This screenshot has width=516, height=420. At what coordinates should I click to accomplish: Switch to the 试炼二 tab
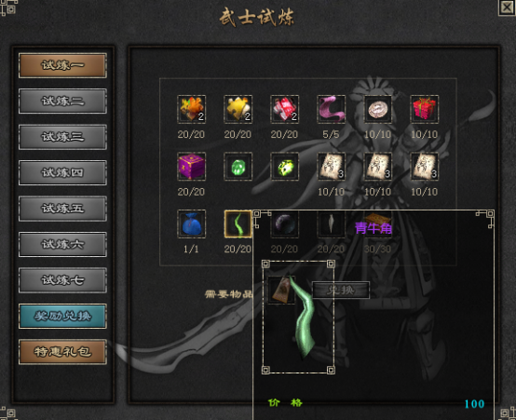[62, 102]
